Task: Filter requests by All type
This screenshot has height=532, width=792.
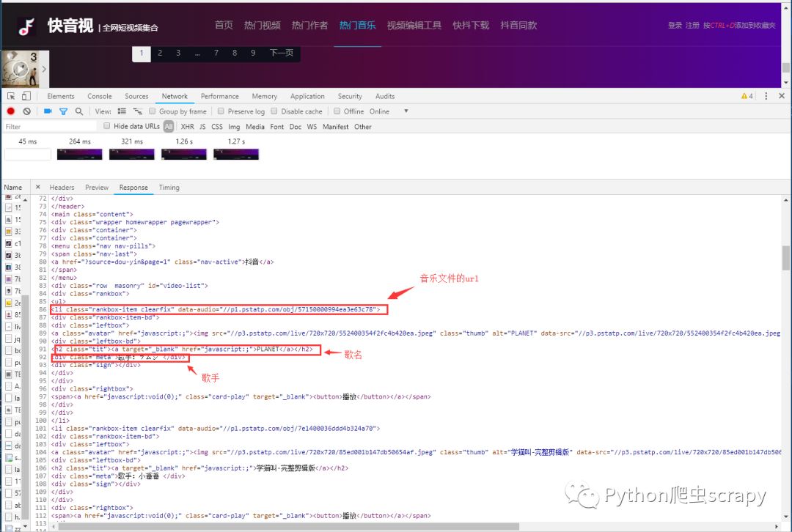Action: [169, 127]
